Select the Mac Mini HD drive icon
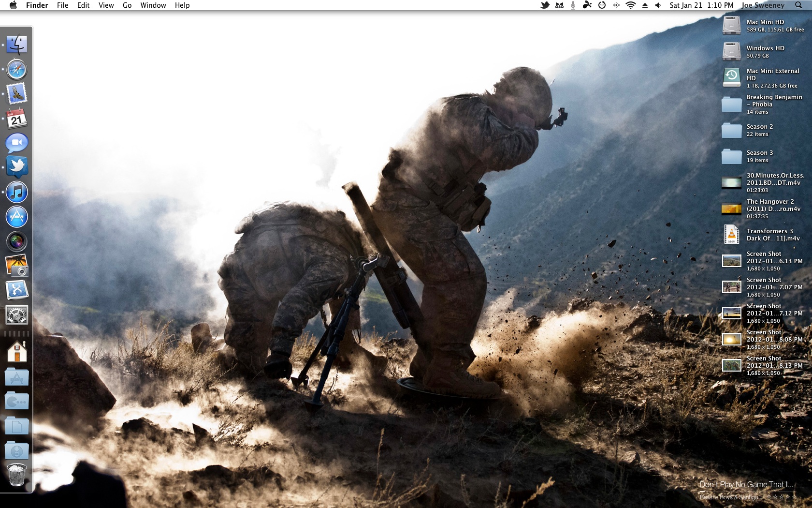Viewport: 812px width, 508px height. point(731,25)
